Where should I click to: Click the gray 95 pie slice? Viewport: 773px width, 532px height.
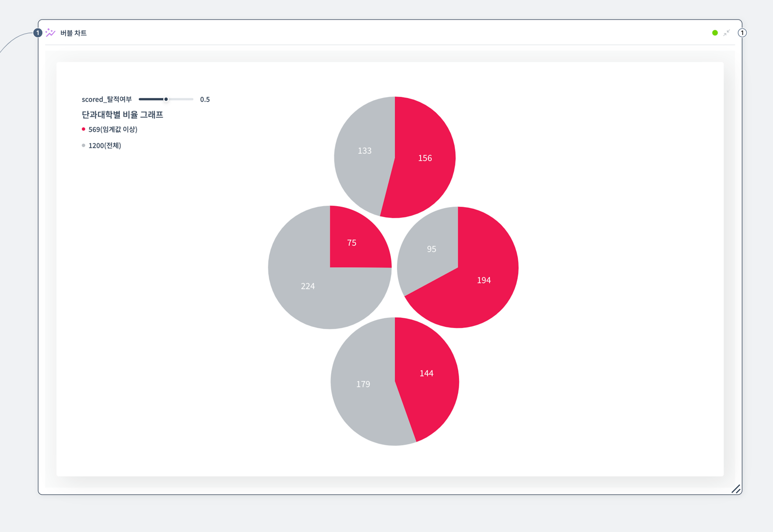click(x=431, y=249)
